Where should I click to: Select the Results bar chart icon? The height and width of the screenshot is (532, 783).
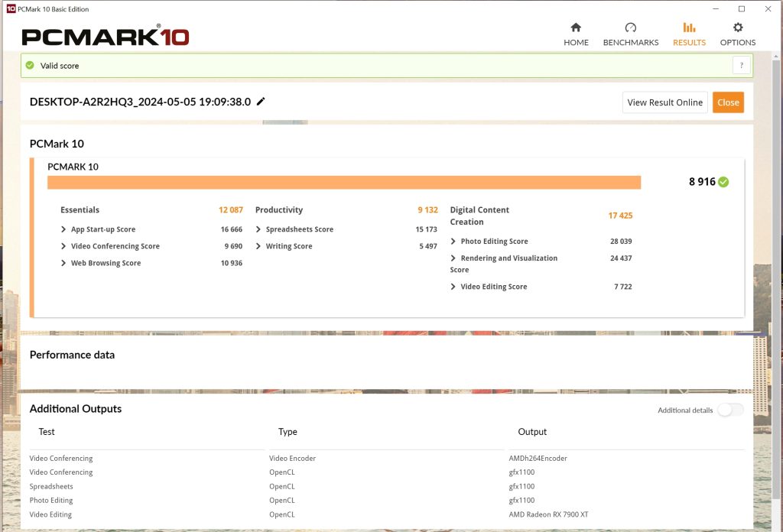pos(689,28)
